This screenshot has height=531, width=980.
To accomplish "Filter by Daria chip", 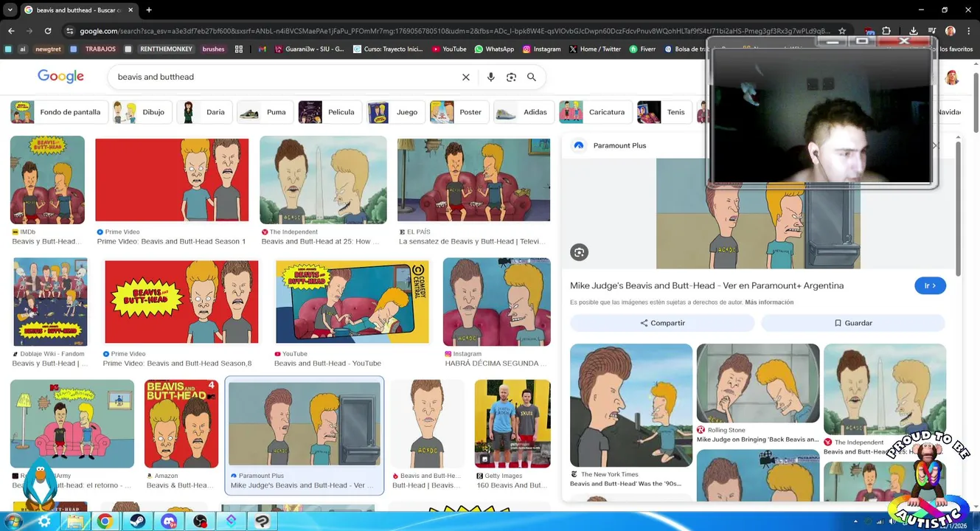I will pyautogui.click(x=204, y=112).
